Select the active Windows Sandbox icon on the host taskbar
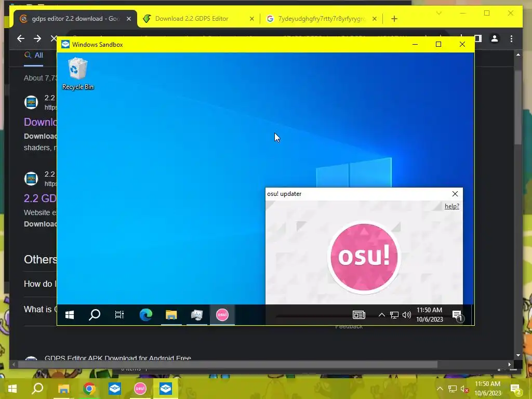This screenshot has height=399, width=532. click(x=166, y=389)
